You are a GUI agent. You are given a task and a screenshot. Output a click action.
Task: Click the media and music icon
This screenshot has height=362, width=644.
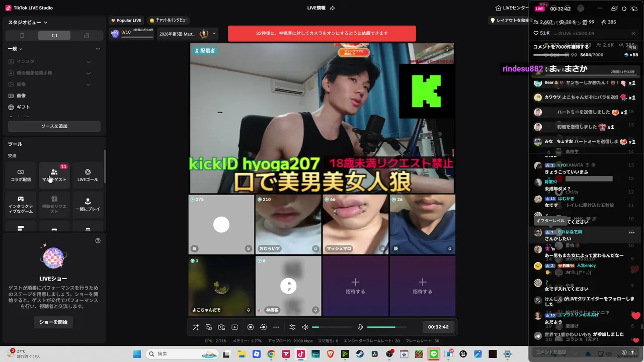(x=208, y=327)
